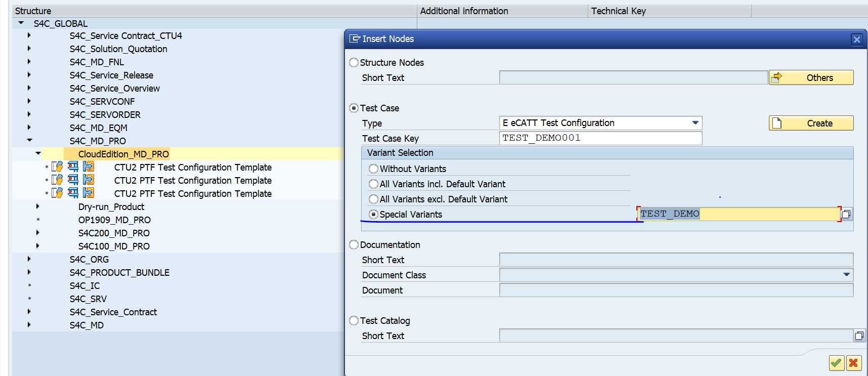Screen dimensions: 868x376
Task: Collapse S4C_GLOBAL root node
Action: coord(21,23)
